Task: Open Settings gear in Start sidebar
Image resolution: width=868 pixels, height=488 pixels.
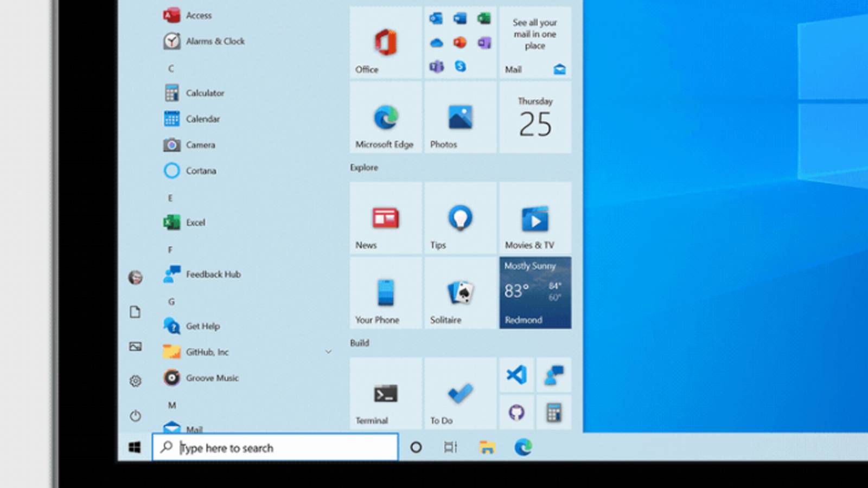Action: [135, 381]
